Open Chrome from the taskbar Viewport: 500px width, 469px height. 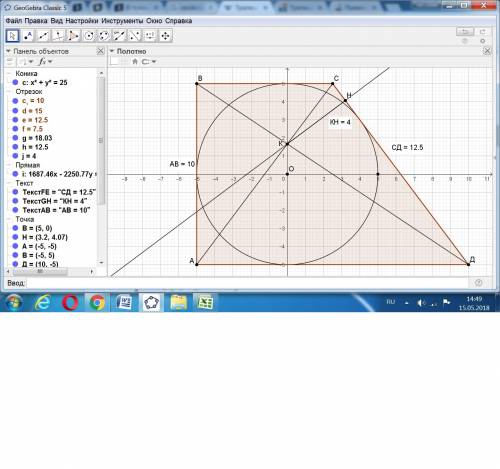point(97,303)
